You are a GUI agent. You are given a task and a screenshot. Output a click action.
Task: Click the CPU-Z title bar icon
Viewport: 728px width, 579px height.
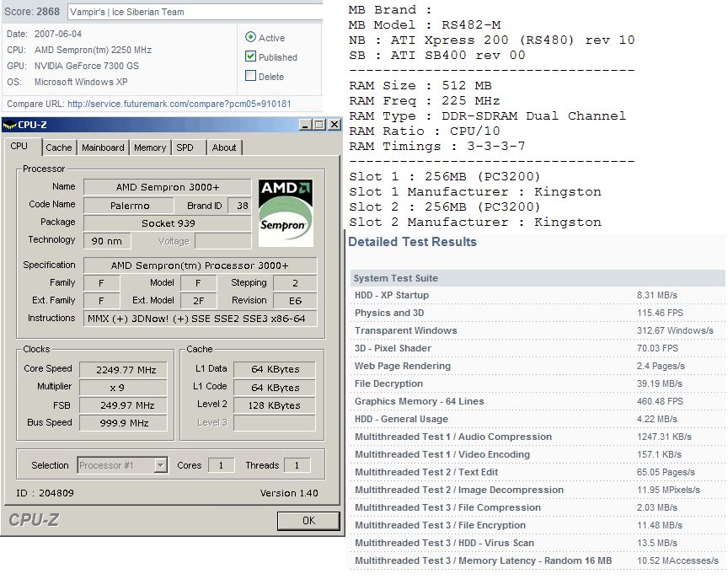[9, 125]
